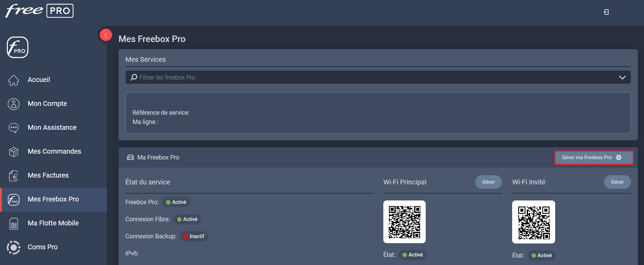Click the Ma Freebox Pro panel title
This screenshot has height=265, width=644.
click(x=158, y=157)
